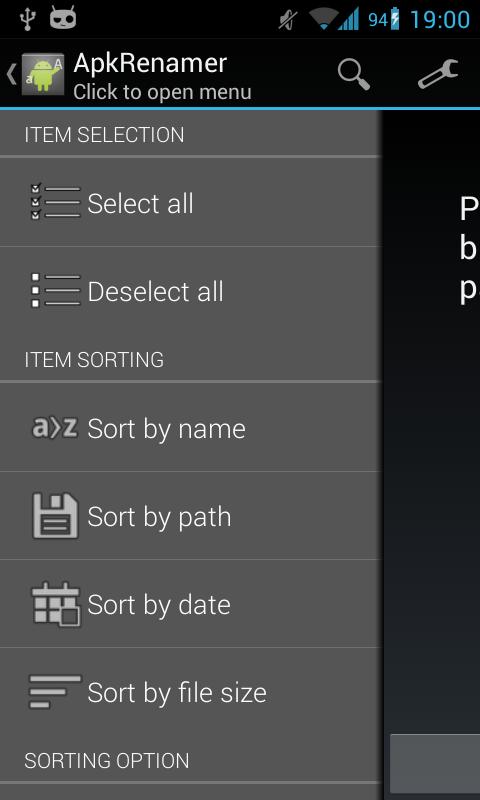This screenshot has width=480, height=800.
Task: Tap the Select all checklist icon
Action: click(x=56, y=203)
